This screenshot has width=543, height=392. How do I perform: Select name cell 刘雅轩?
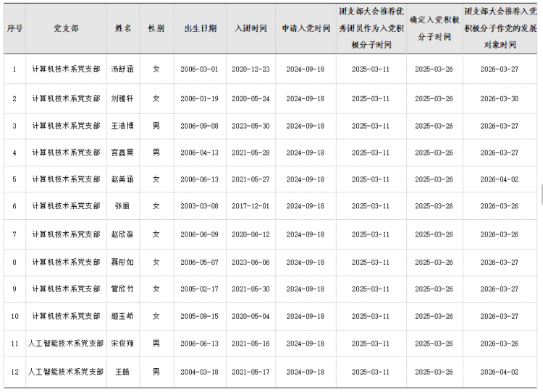tap(122, 98)
